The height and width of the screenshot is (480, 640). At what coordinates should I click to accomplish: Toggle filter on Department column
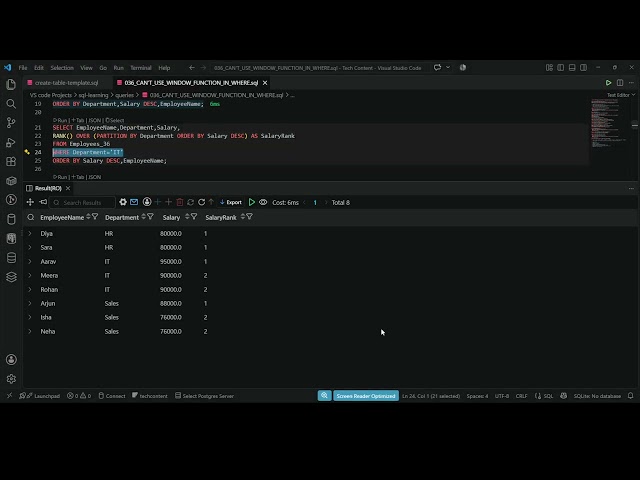(150, 217)
